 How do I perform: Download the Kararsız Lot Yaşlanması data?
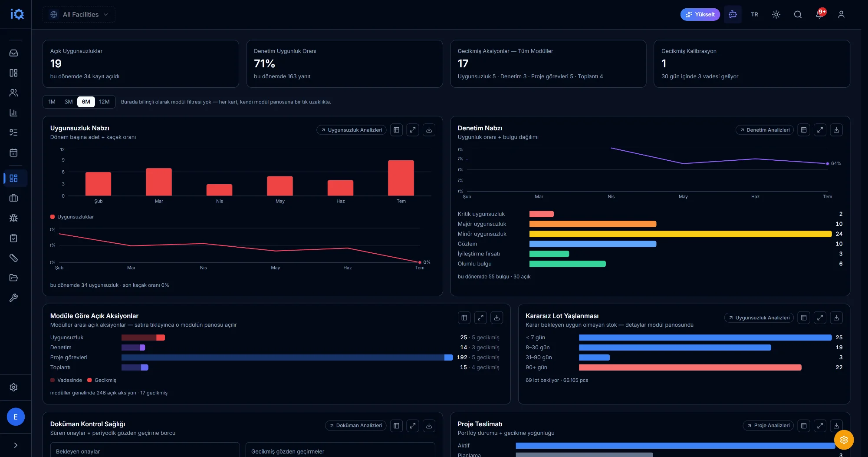pyautogui.click(x=836, y=318)
